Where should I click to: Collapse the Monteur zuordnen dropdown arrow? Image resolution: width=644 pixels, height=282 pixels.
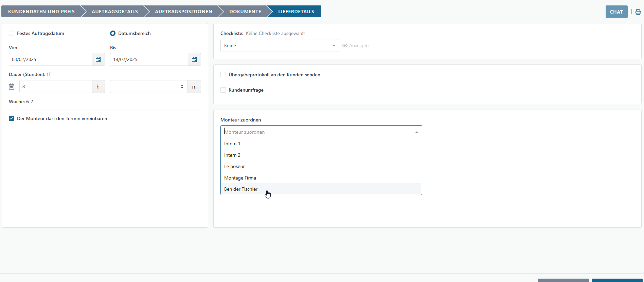(x=416, y=132)
